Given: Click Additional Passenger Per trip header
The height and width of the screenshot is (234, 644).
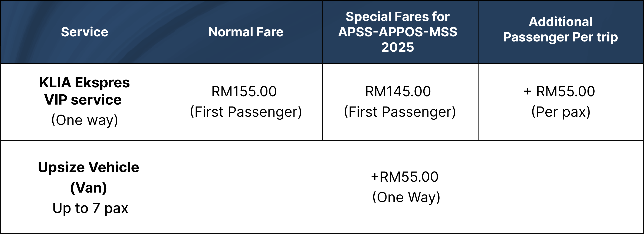Looking at the screenshot, I should tap(561, 30).
